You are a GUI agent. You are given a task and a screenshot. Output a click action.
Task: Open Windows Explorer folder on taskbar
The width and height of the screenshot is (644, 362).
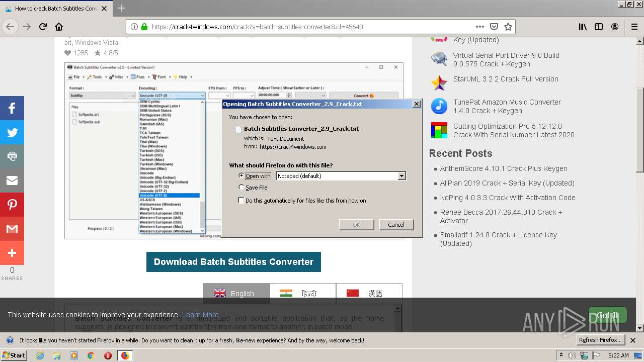[x=57, y=355]
